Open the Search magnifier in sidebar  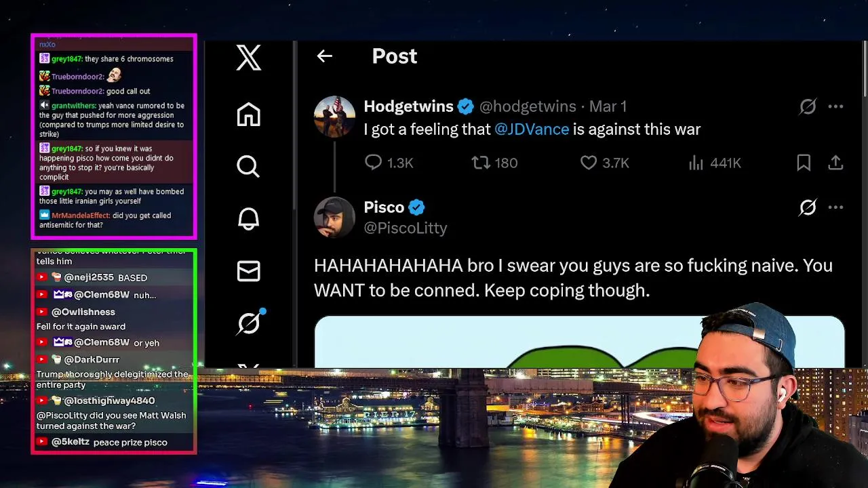[248, 166]
